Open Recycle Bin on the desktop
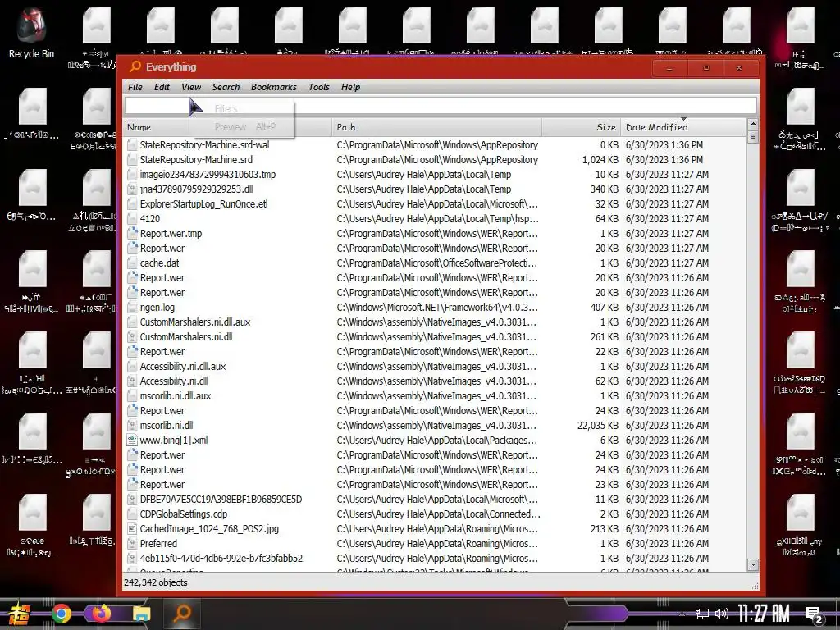 tap(31, 32)
